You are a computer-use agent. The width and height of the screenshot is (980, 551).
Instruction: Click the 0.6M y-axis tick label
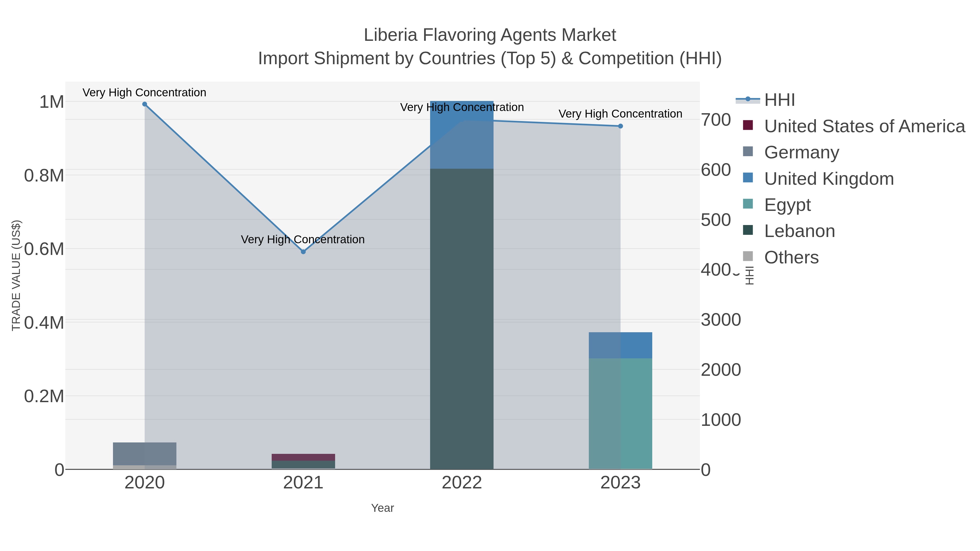(44, 250)
